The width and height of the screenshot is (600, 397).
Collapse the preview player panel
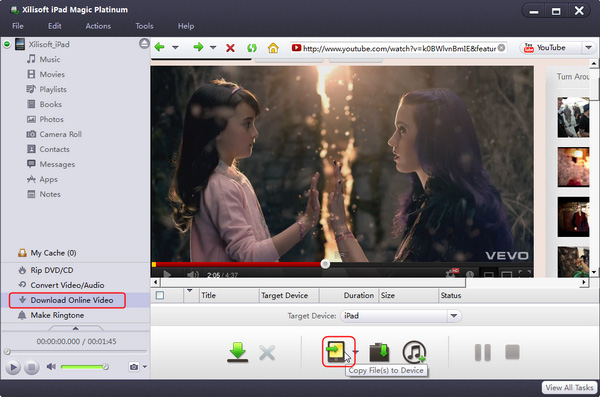tap(76, 328)
